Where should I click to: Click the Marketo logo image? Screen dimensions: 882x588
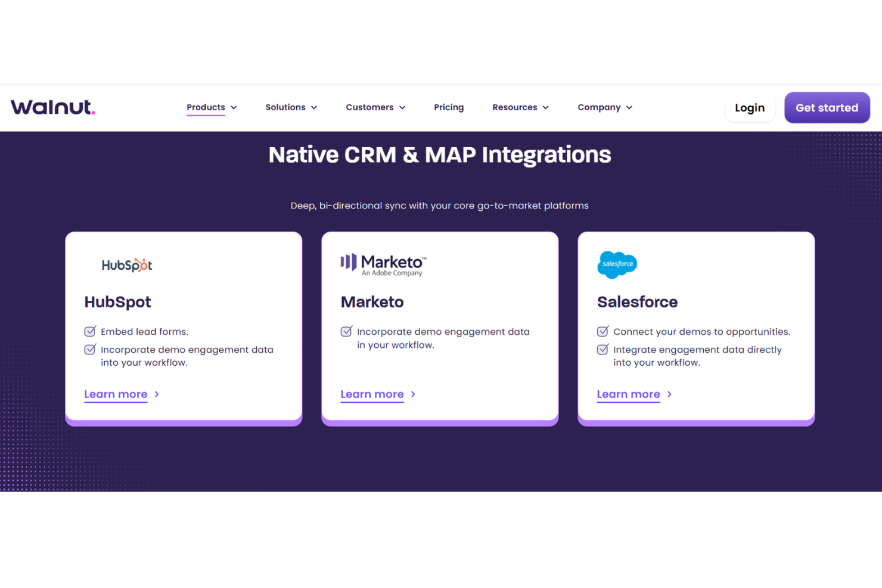(383, 265)
